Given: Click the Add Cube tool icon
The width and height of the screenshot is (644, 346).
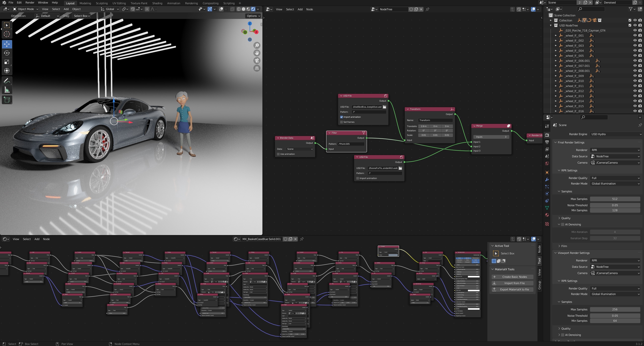Looking at the screenshot, I should click(x=7, y=100).
